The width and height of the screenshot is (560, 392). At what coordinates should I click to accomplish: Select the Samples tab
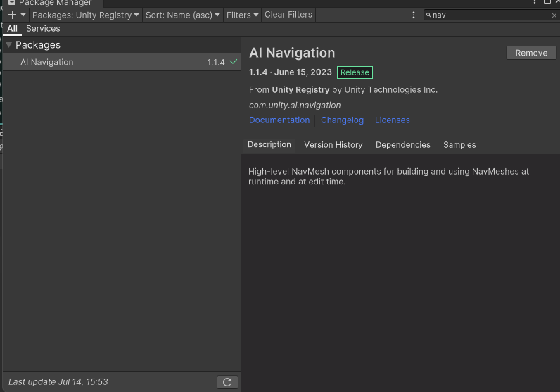459,145
